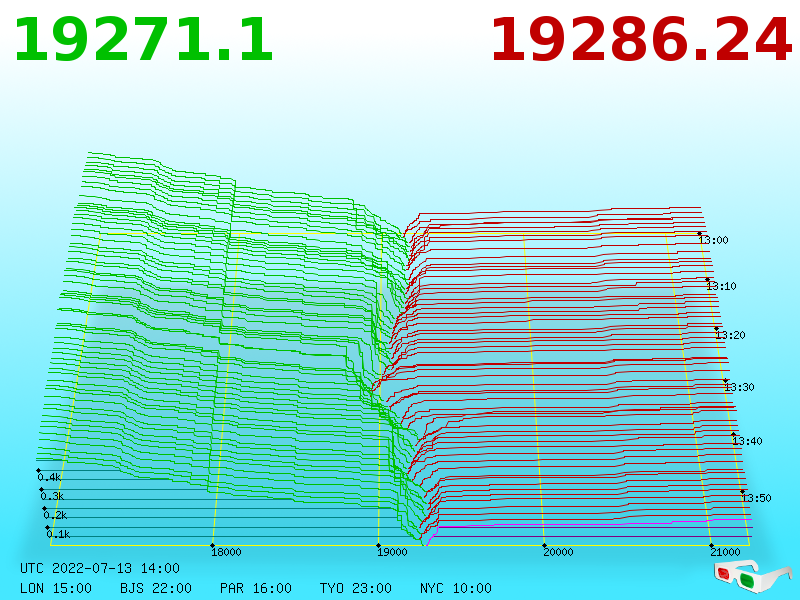The image size is (800, 600).
Task: Click the 0.4k depth axis label
Action: click(x=49, y=478)
